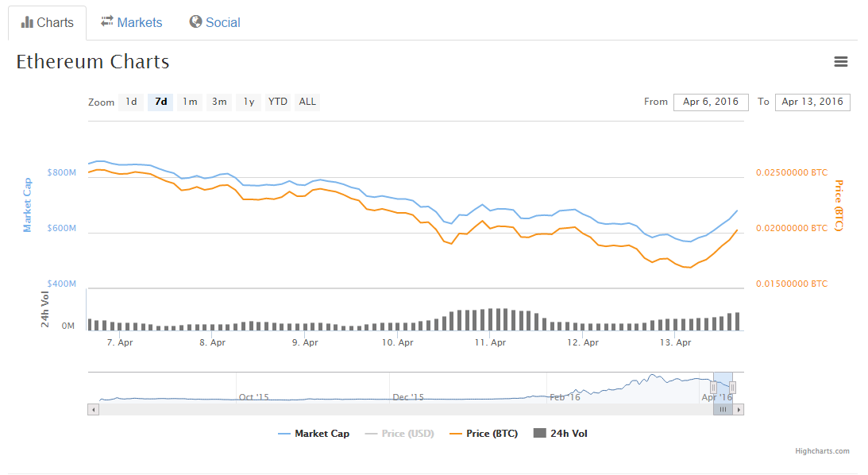The image size is (868, 475).
Task: Click the left navigator range handle
Action: (713, 387)
